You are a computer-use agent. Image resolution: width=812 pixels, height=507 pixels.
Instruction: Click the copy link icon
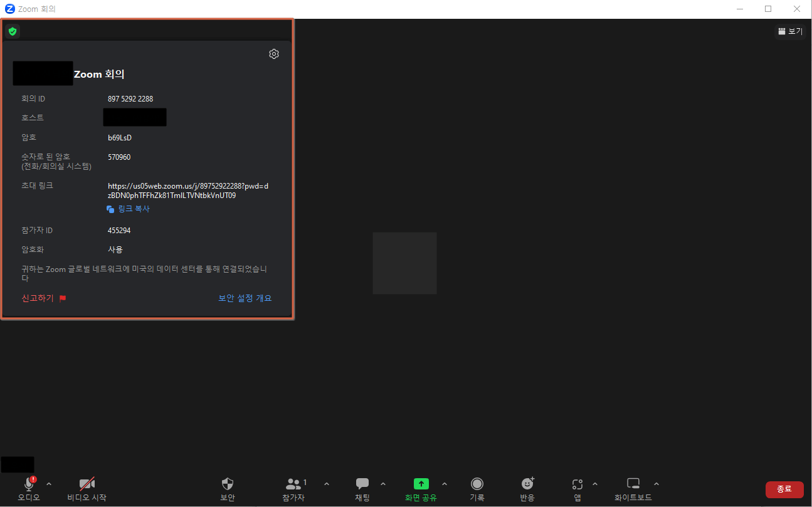click(111, 209)
